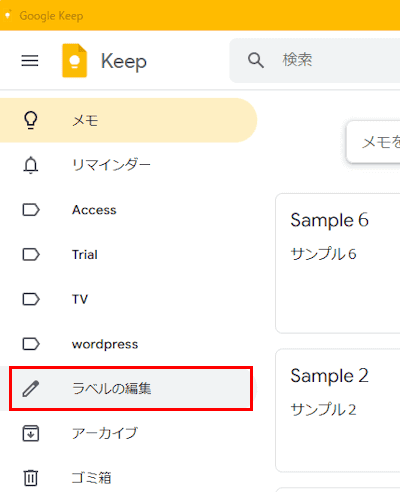400x492 pixels.
Task: Click the label icon beside TV
Action: point(31,299)
